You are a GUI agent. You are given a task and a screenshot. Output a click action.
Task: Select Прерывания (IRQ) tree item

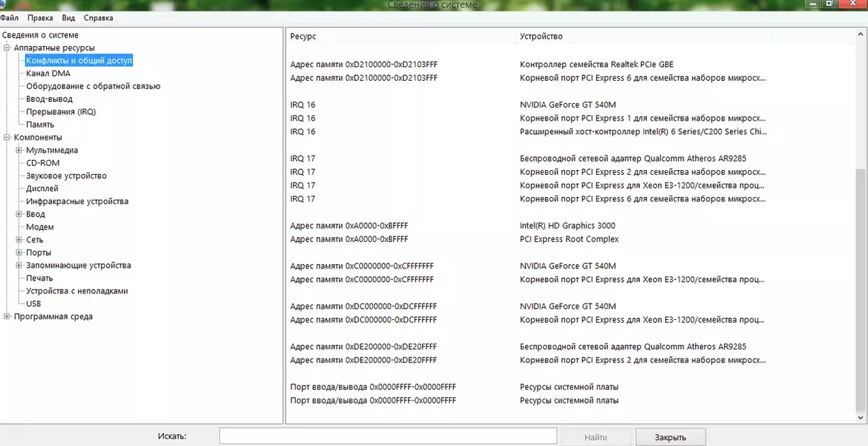(x=61, y=111)
